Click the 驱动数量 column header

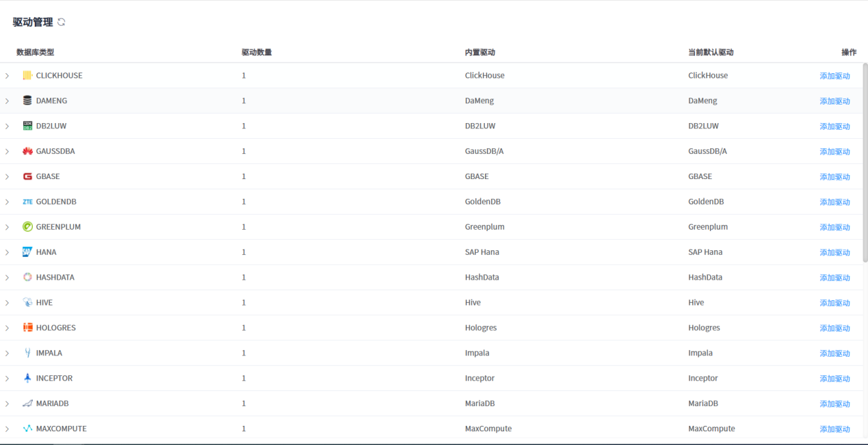[x=257, y=52]
